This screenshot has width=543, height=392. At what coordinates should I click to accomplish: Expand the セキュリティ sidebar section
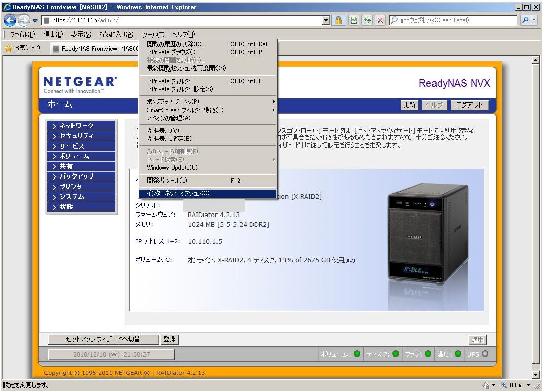[x=81, y=136]
